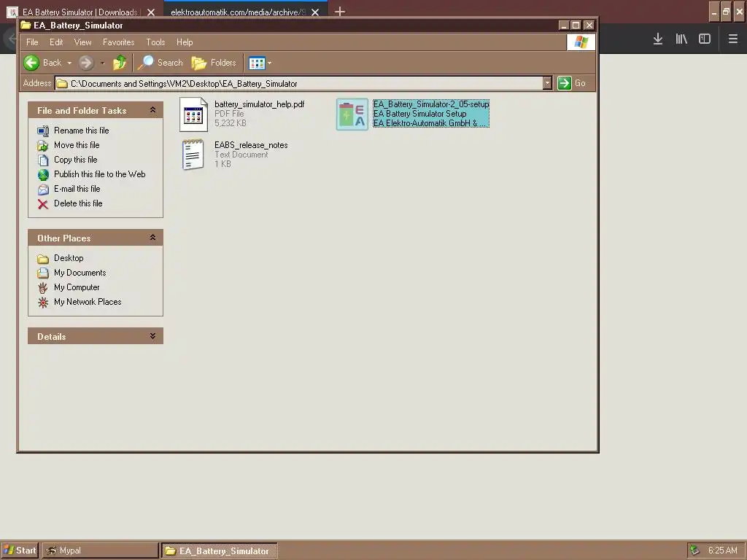Click the My Computer icon
Screen dimensions: 747x560
[x=43, y=287]
